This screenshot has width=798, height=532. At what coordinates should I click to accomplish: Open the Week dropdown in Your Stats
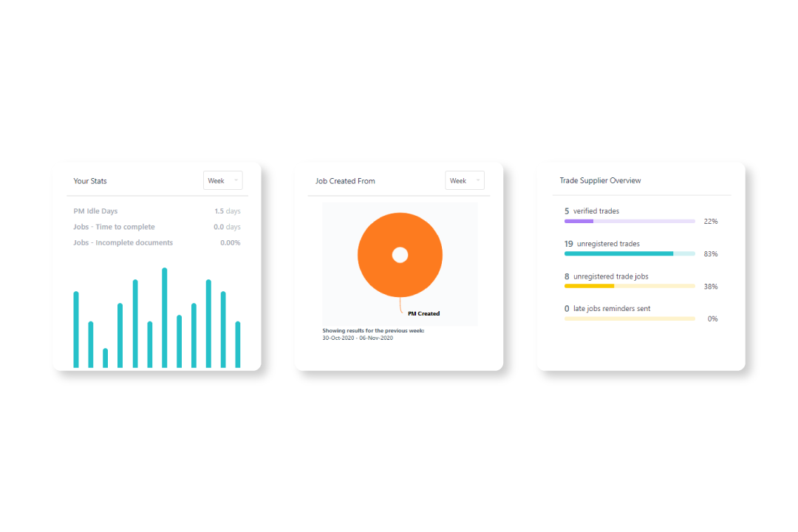point(223,181)
